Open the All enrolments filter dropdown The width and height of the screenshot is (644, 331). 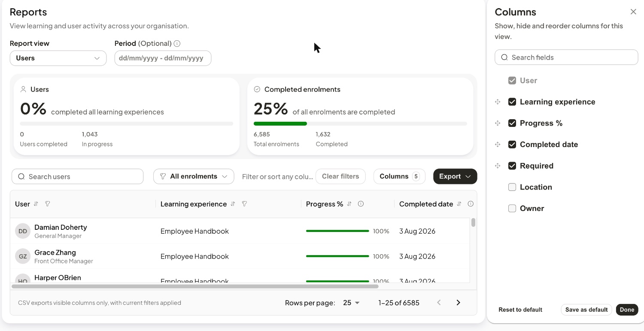[x=194, y=176]
